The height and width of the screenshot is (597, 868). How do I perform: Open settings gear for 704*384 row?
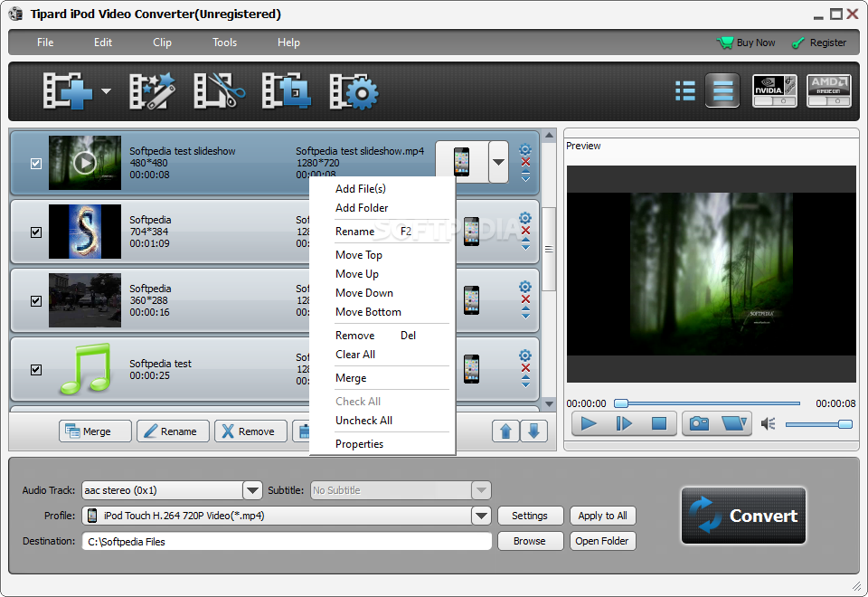point(525,218)
